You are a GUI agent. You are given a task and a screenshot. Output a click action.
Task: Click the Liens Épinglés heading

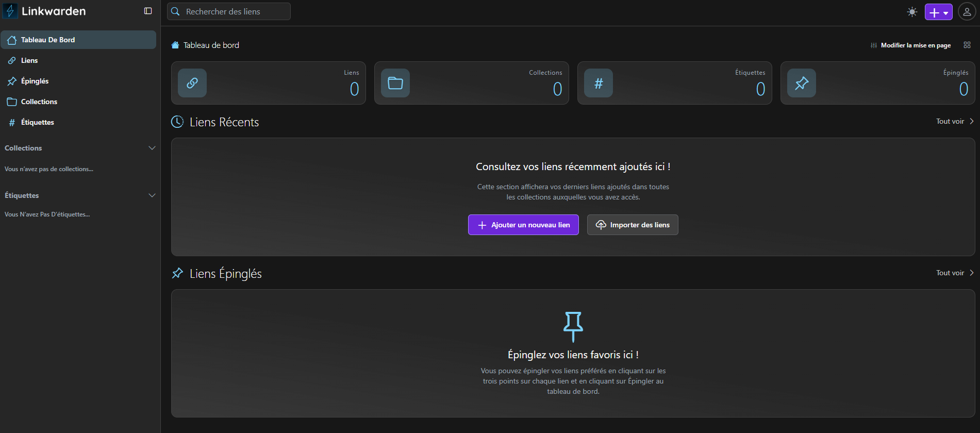click(x=226, y=274)
